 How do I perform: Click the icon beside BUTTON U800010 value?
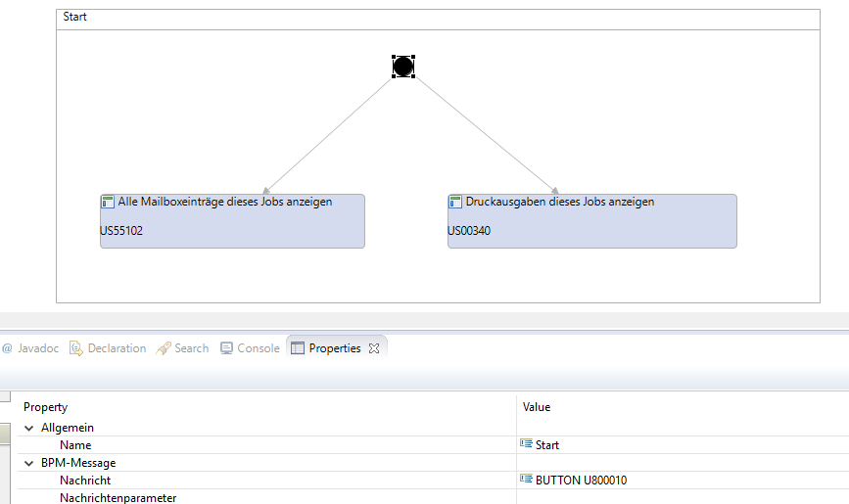526,479
